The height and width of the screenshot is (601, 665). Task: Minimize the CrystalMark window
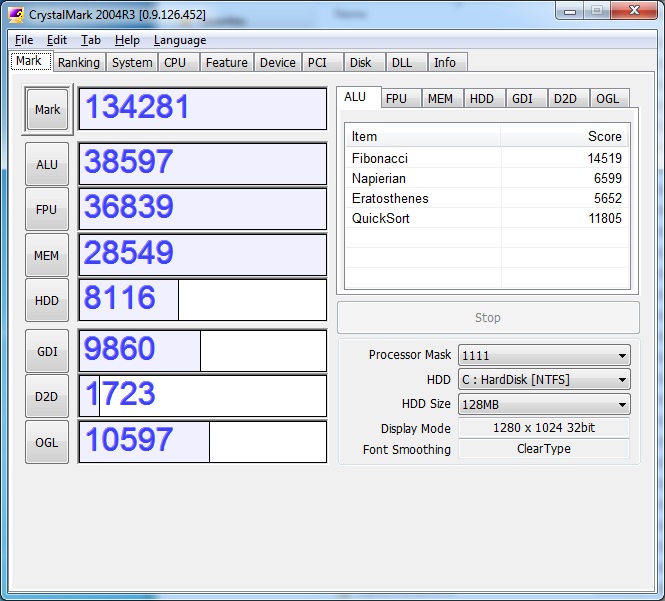point(570,11)
